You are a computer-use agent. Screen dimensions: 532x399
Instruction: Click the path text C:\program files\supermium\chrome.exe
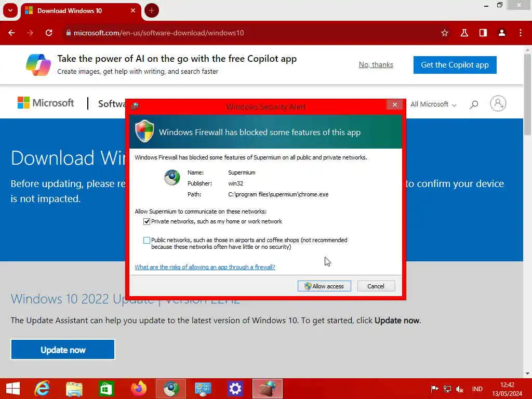click(x=278, y=194)
